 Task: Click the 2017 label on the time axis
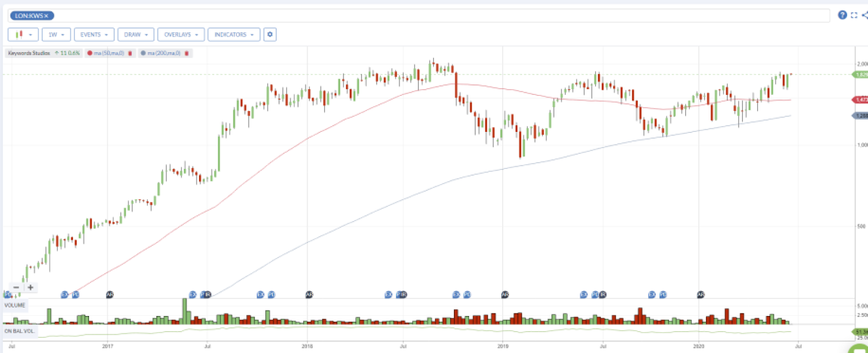tap(108, 346)
